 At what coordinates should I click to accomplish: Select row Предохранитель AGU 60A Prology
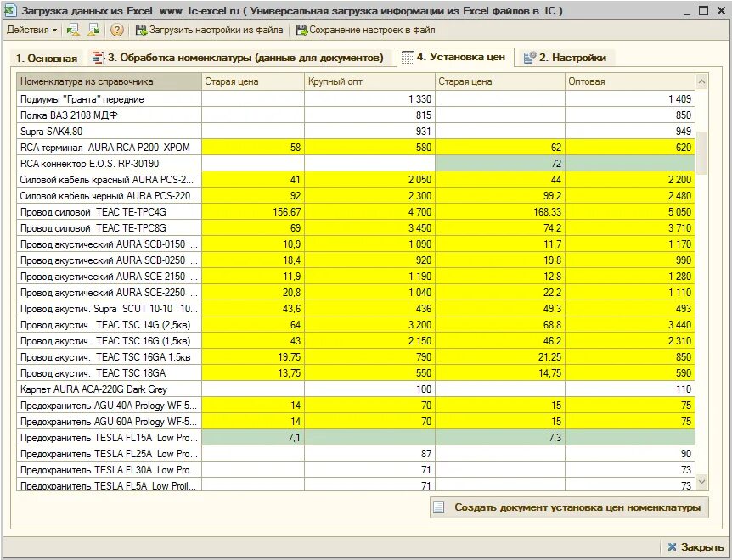click(356, 422)
